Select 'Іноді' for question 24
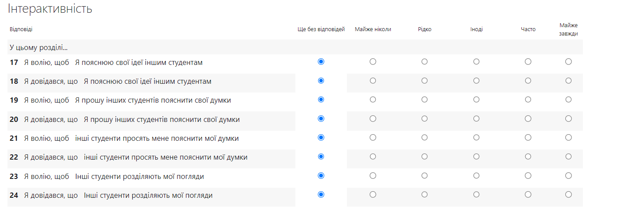Viewport: 644px width, 207px height. pos(477,194)
